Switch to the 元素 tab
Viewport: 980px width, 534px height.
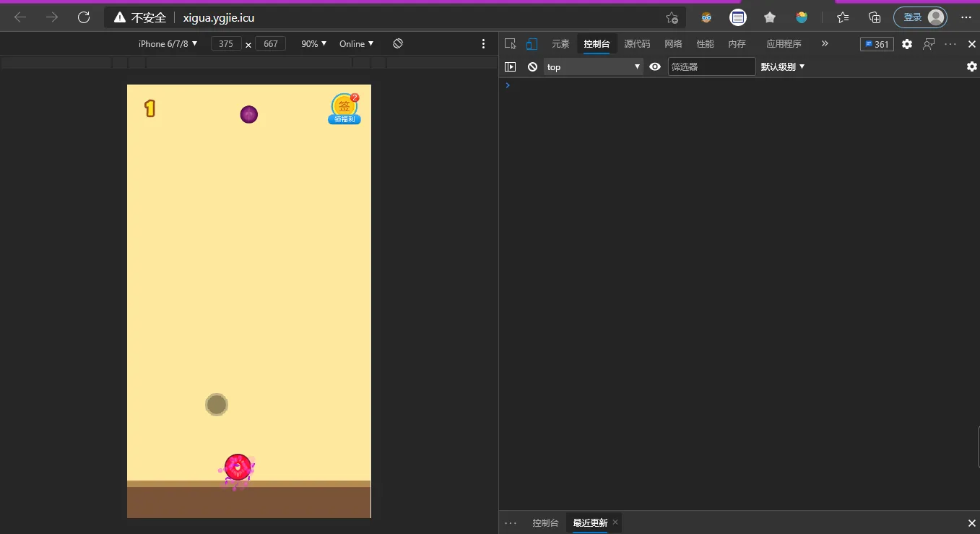[x=561, y=44]
